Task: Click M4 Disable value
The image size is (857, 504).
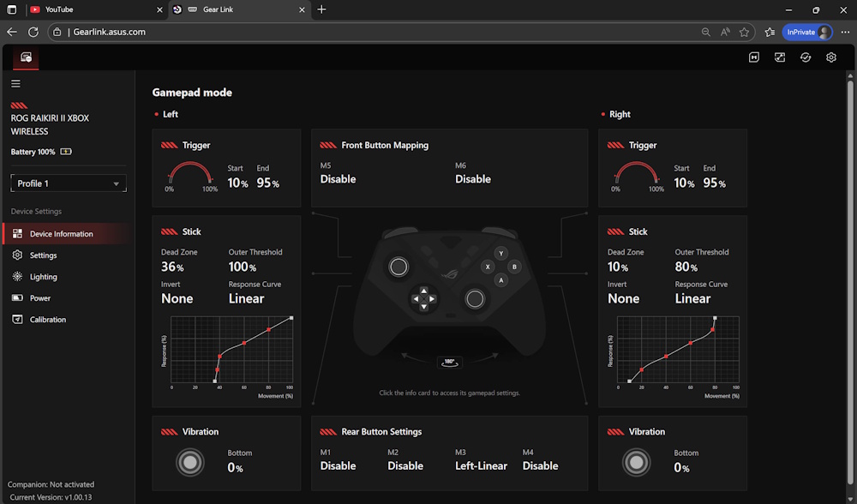Action: tap(540, 465)
